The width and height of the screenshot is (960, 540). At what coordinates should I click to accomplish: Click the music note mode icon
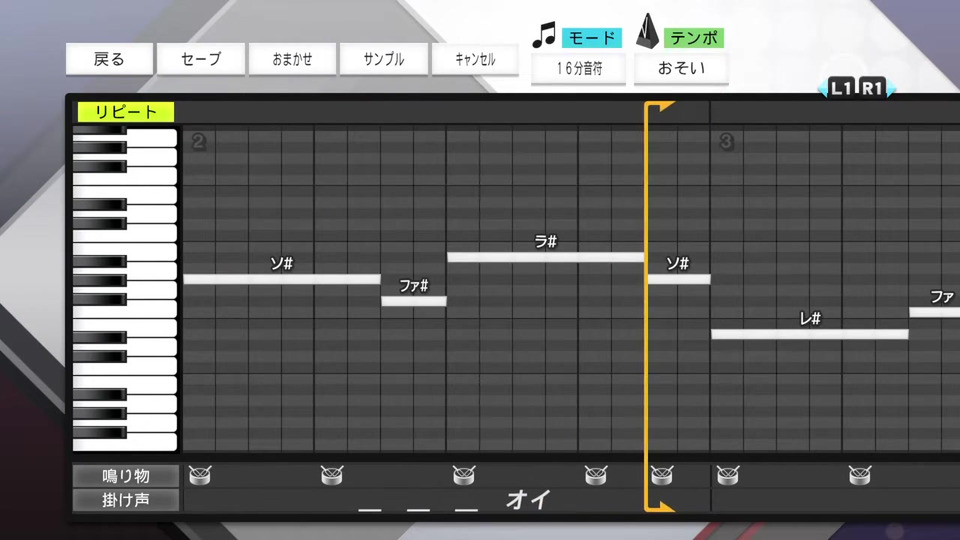pos(544,35)
